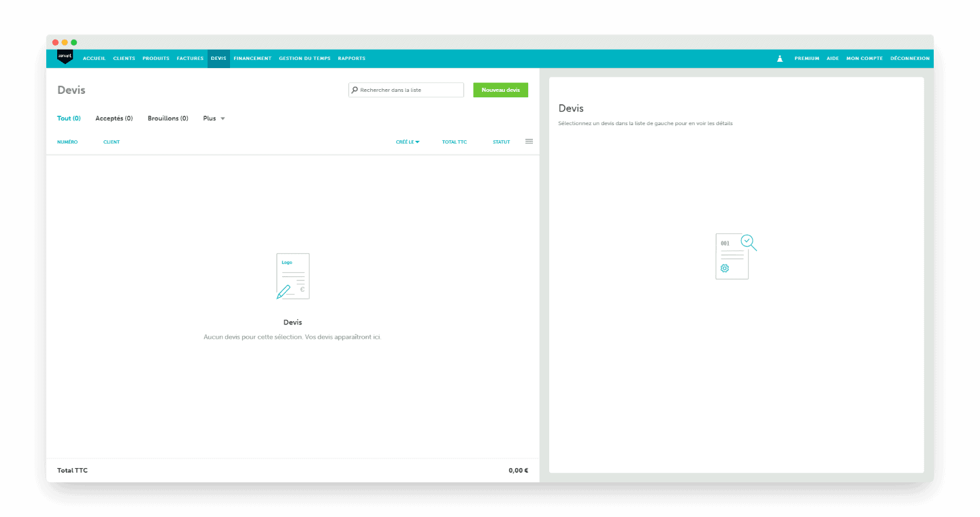The height and width of the screenshot is (517, 980).
Task: Open the column settings list icon
Action: (529, 141)
